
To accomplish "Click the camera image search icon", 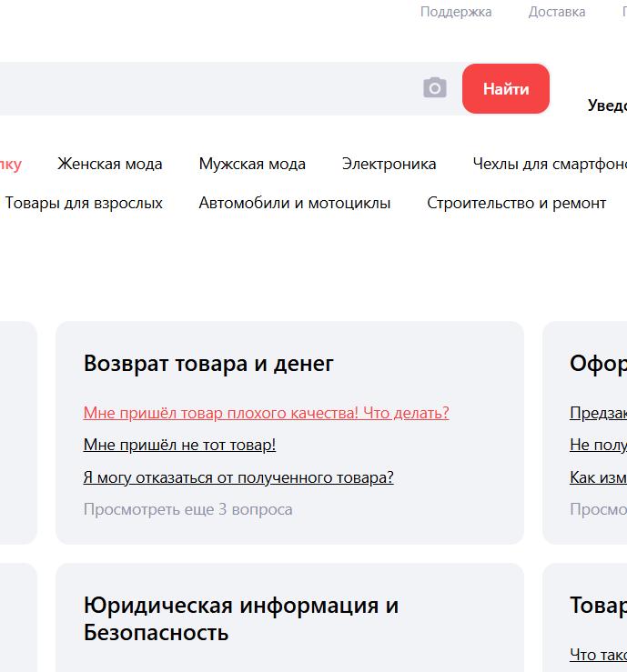I will [x=435, y=88].
